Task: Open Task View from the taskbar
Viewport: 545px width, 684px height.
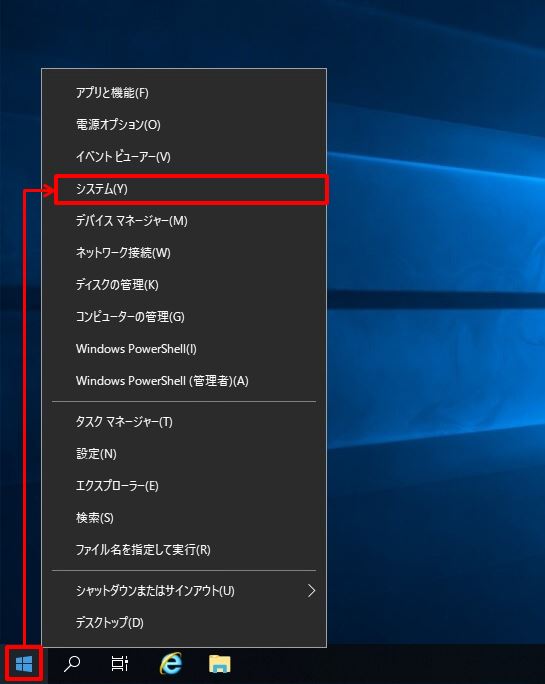Action: 119,664
